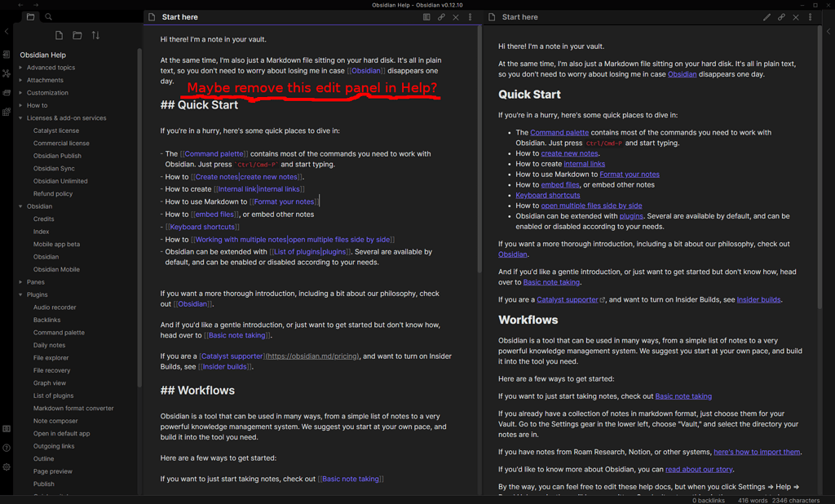The image size is (835, 504).
Task: Collapse the left sidebar with the chevron
Action: [7, 32]
